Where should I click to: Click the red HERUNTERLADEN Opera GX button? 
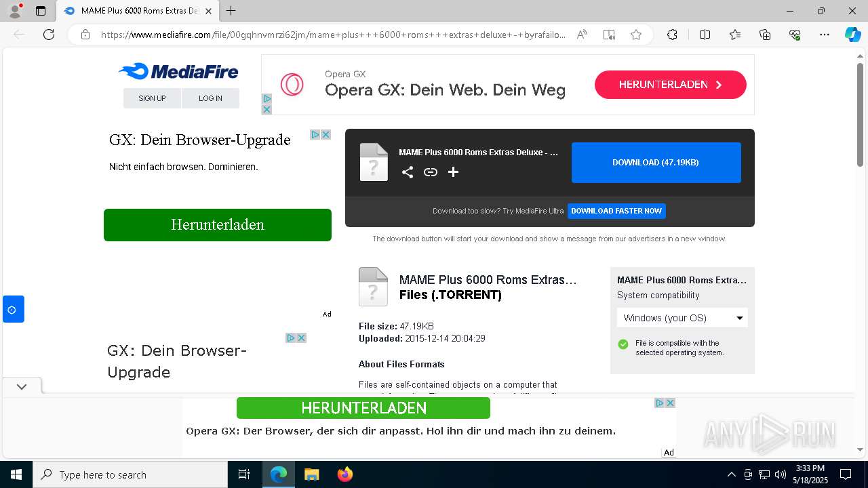coord(670,85)
